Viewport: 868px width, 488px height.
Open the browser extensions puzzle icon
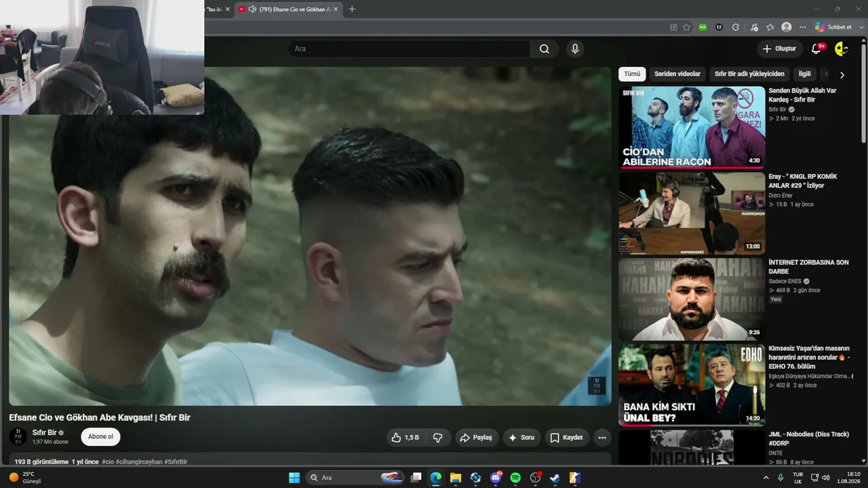point(736,27)
